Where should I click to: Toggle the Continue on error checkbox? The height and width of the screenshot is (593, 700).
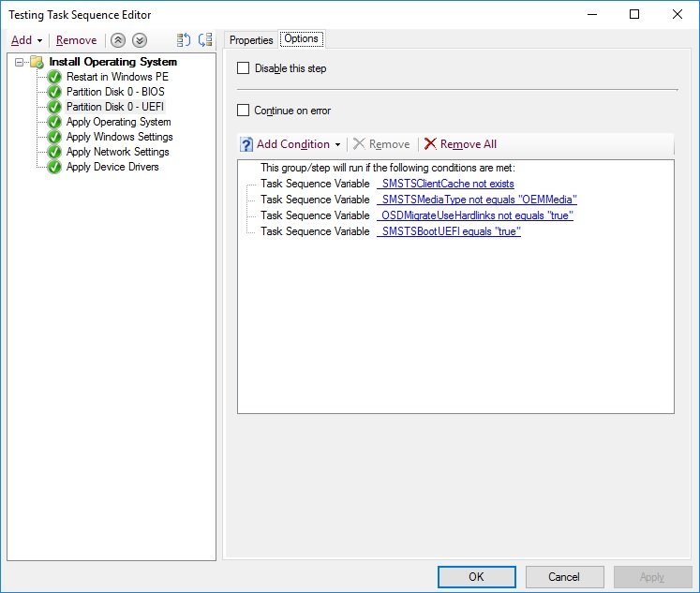point(244,111)
